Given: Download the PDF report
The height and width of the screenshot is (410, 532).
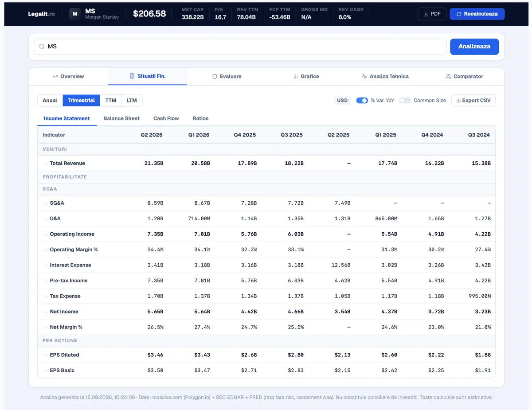Looking at the screenshot, I should pyautogui.click(x=432, y=14).
